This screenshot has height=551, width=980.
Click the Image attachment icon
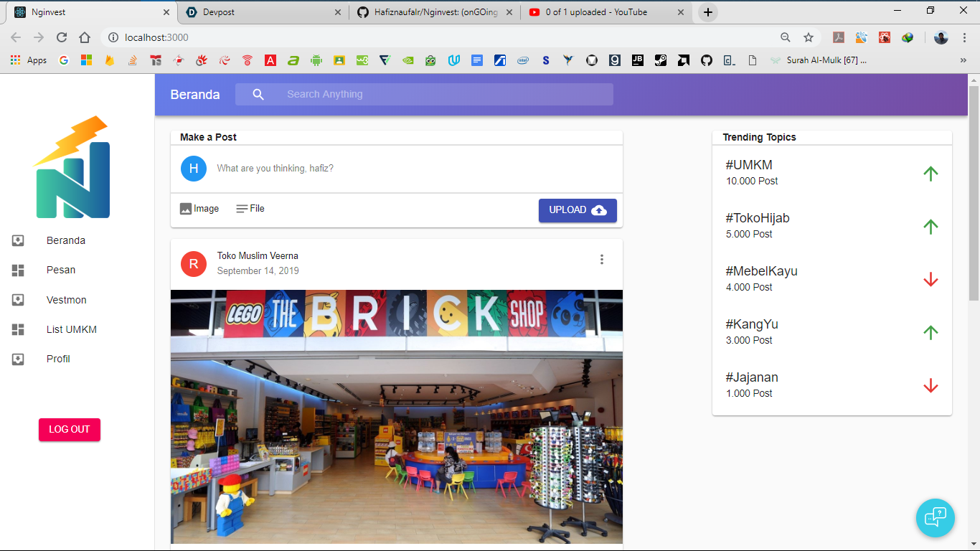pos(186,209)
